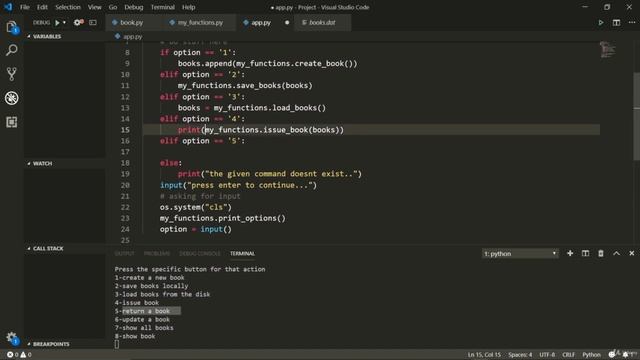640x360 pixels.
Task: Select the TERMINAL panel tab
Action: (242, 253)
